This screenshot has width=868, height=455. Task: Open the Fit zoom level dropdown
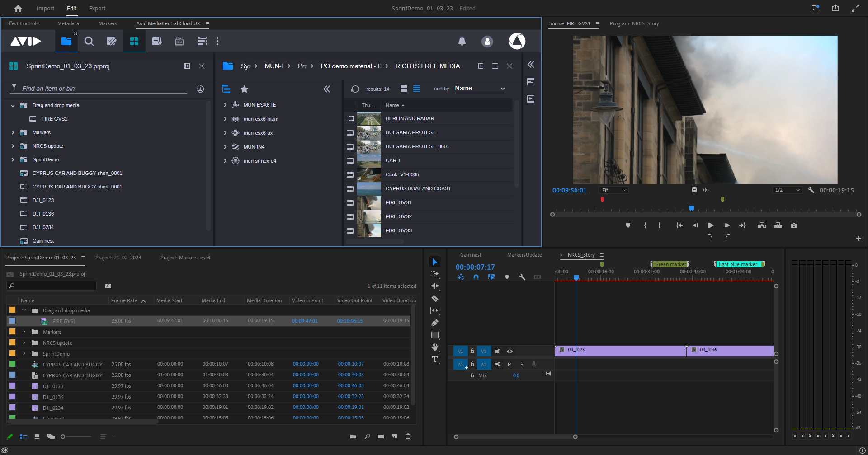pos(613,190)
